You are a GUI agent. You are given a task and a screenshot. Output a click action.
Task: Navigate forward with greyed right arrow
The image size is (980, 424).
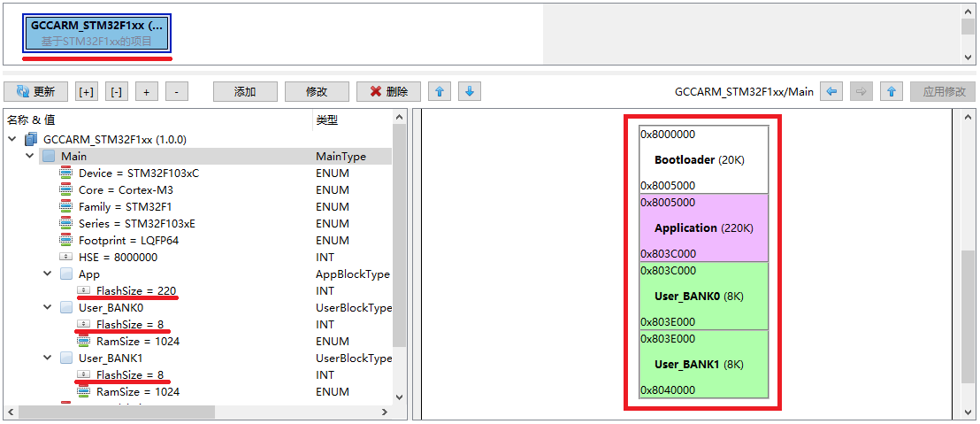[x=861, y=92]
